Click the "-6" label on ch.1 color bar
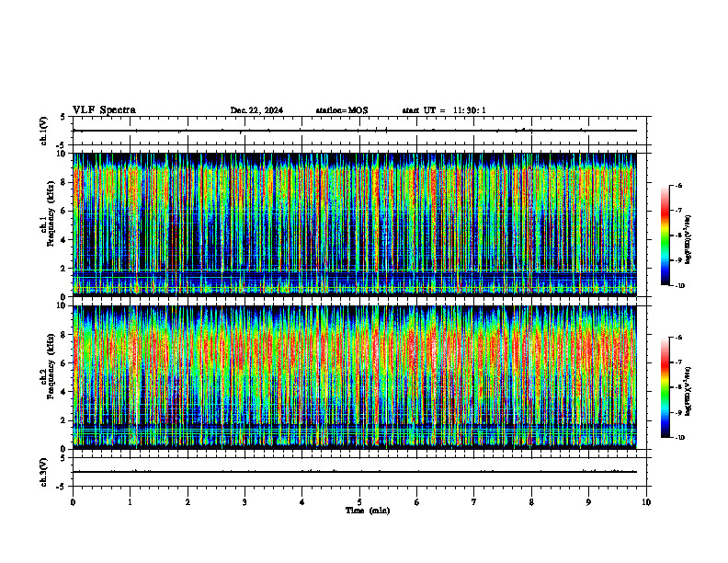 tap(678, 185)
